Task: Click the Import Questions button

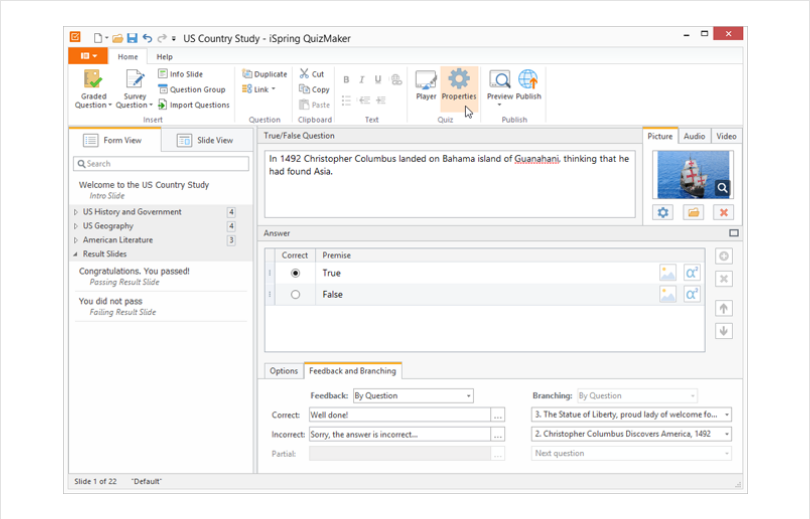Action: pos(192,105)
